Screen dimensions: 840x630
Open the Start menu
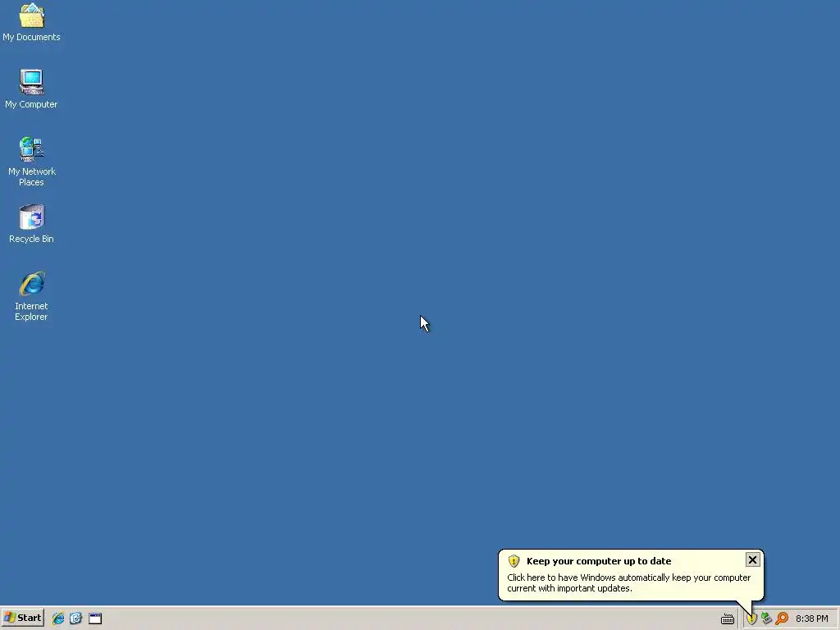(22, 618)
